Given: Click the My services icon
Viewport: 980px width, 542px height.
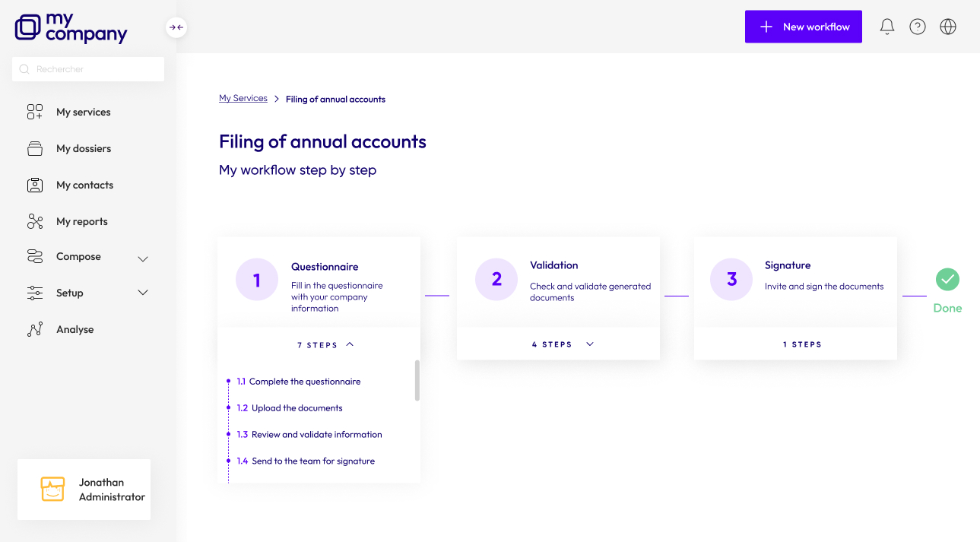Looking at the screenshot, I should (x=35, y=112).
